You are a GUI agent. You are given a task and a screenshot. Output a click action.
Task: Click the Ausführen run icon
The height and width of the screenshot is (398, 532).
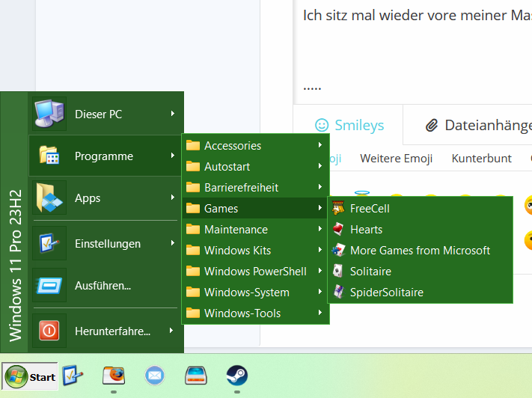(49, 285)
